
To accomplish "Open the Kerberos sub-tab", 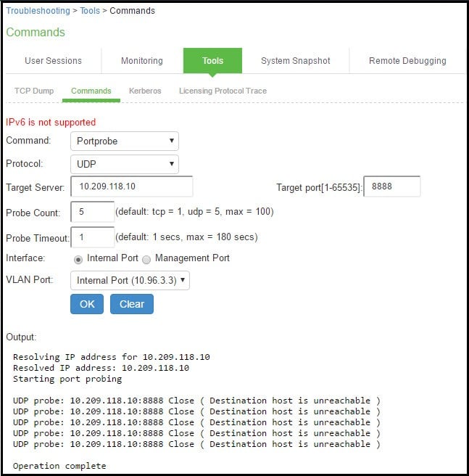I will pos(145,91).
